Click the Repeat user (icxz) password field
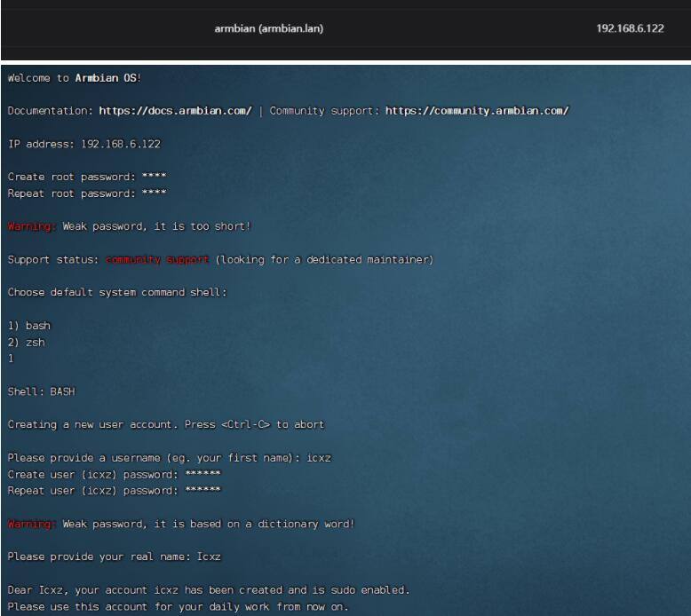This screenshot has height=616, width=691. pos(203,491)
